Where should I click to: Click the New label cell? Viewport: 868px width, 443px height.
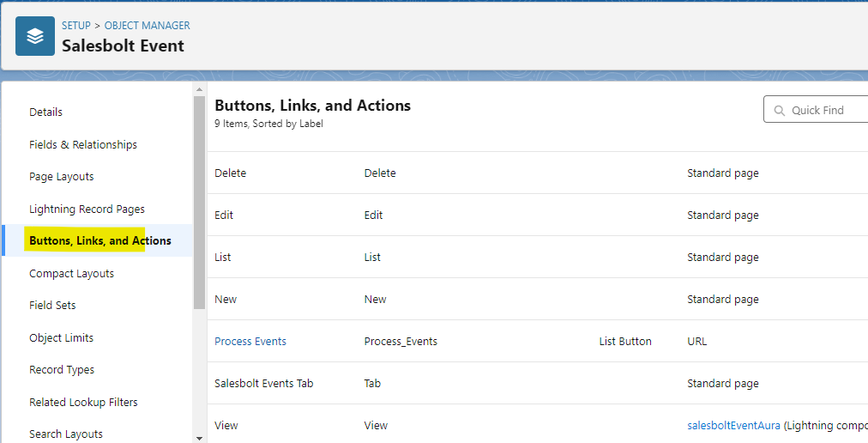pos(226,300)
